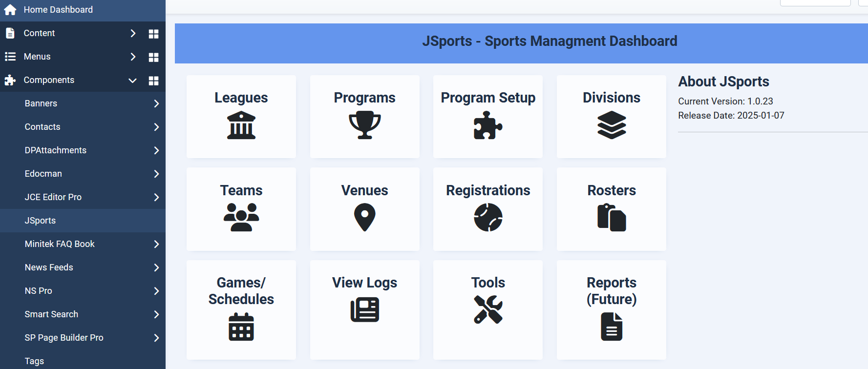
Task: Open the Menus dashboard grid icon
Action: pos(153,57)
